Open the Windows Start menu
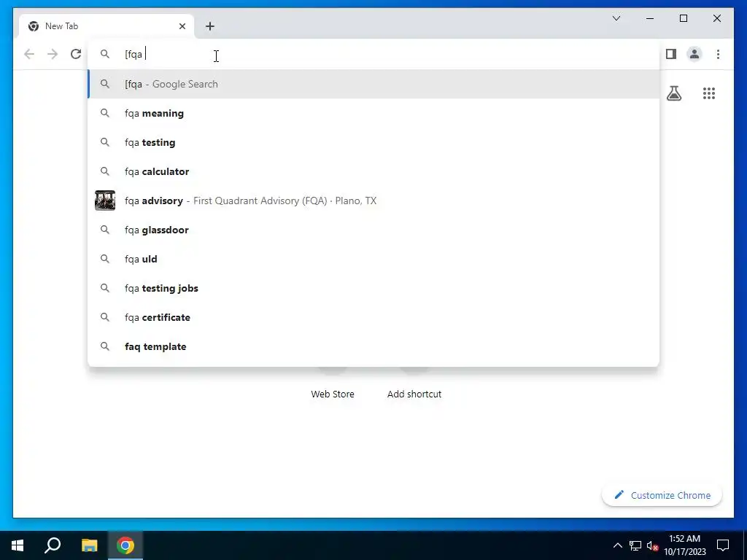This screenshot has height=560, width=747. 18,545
